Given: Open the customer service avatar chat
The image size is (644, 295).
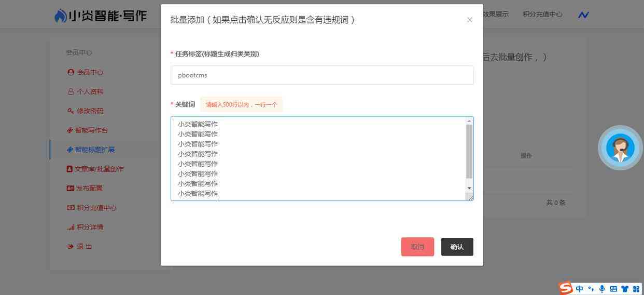Looking at the screenshot, I should point(620,148).
